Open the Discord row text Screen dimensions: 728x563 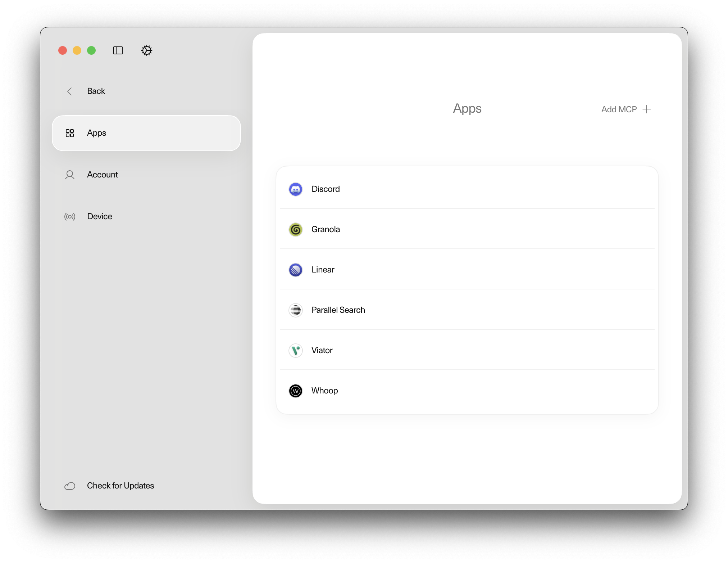click(x=326, y=189)
